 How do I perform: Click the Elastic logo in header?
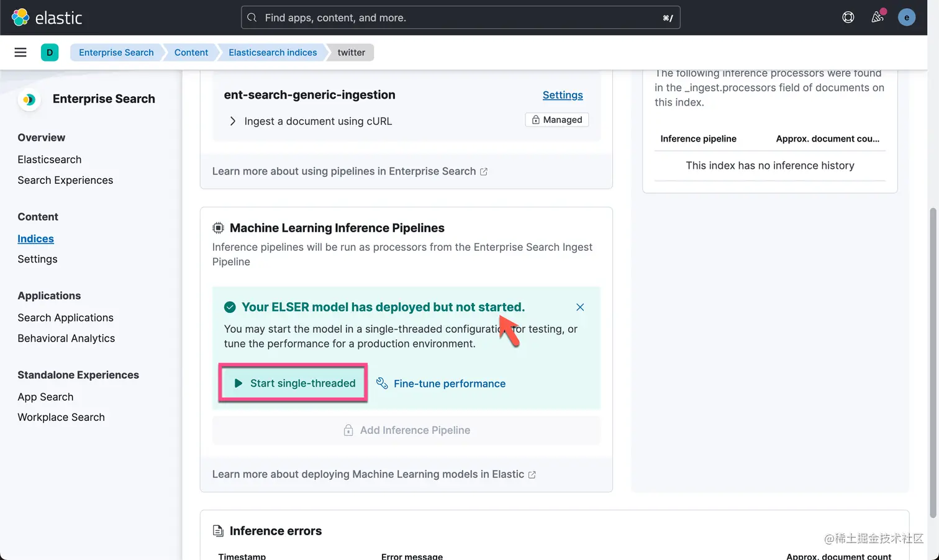point(47,17)
